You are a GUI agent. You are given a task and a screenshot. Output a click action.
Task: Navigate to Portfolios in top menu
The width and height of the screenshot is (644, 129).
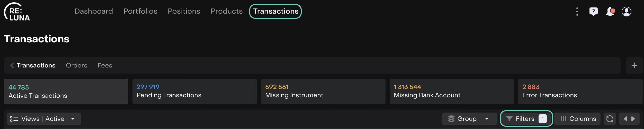140,11
